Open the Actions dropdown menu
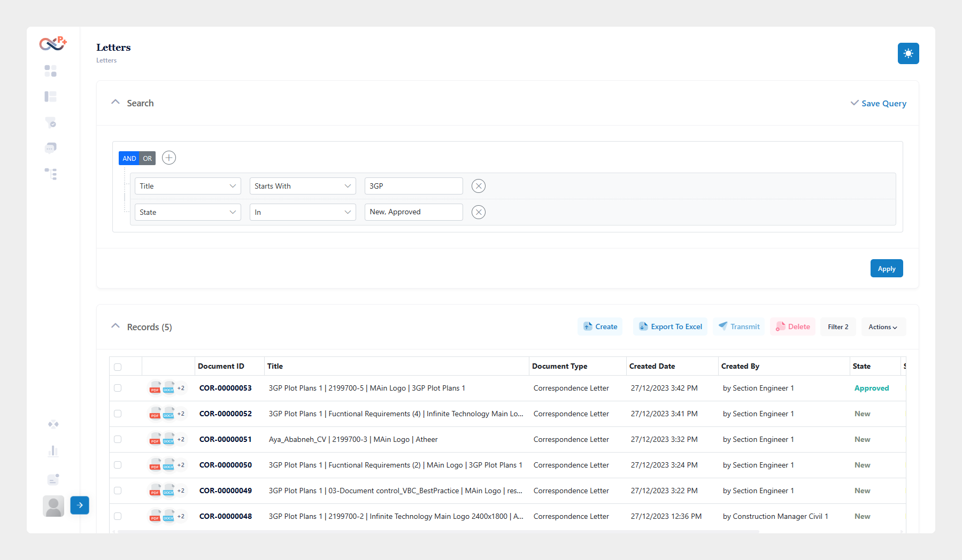Image resolution: width=962 pixels, height=560 pixels. tap(883, 327)
